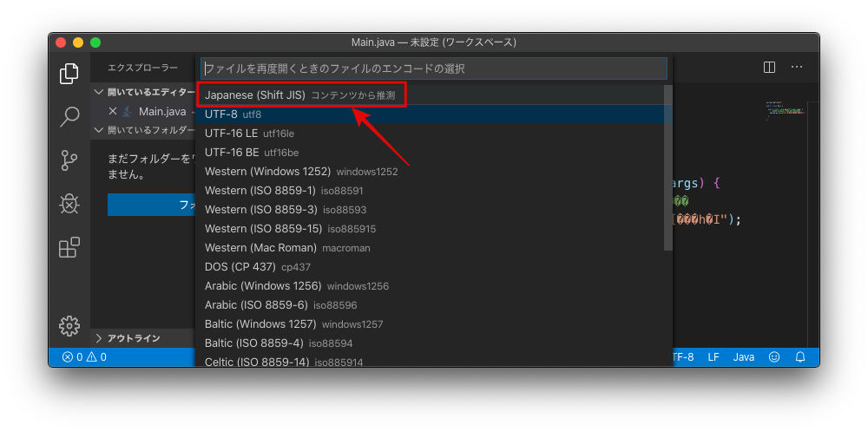Click Java language mode in status bar
868x431 pixels.
[x=744, y=357]
